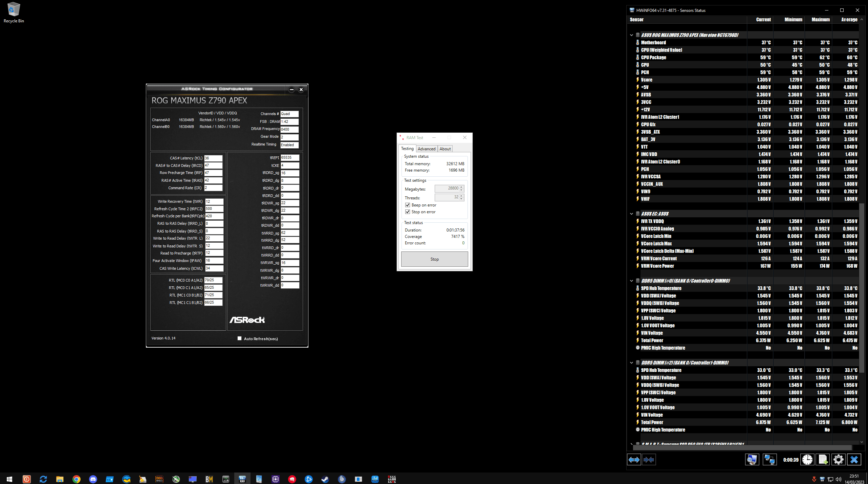Image resolution: width=868 pixels, height=484 pixels.
Task: Click the network tray icon
Action: (830, 479)
